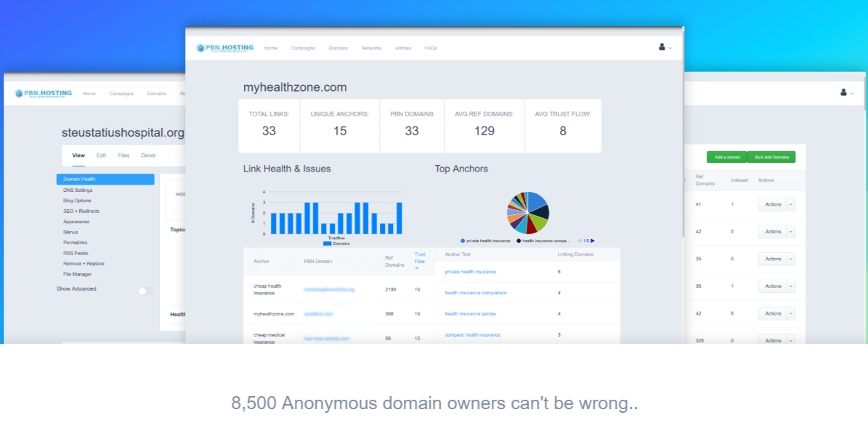Open the 'compare health insurance' anchor link

tap(472, 335)
